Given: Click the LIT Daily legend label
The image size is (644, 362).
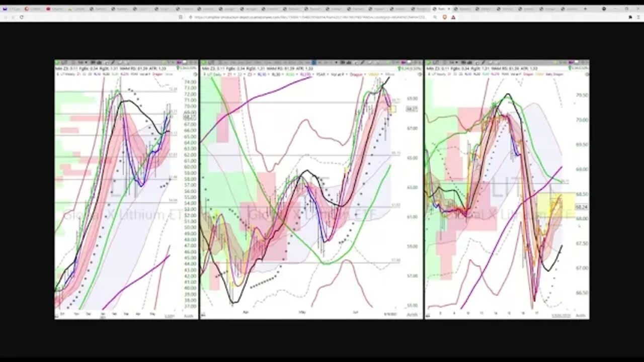Looking at the screenshot, I should click(x=214, y=74).
